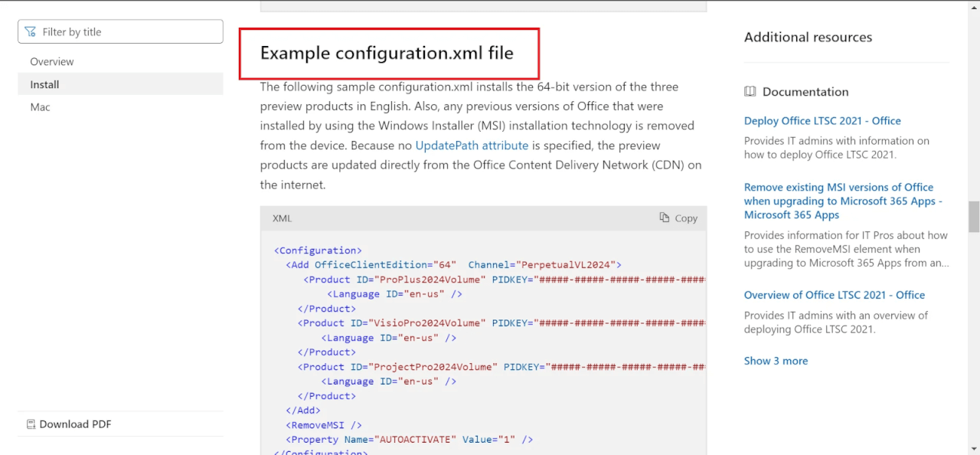This screenshot has width=980, height=455.
Task: Click the Download PDF link
Action: pyautogui.click(x=75, y=424)
